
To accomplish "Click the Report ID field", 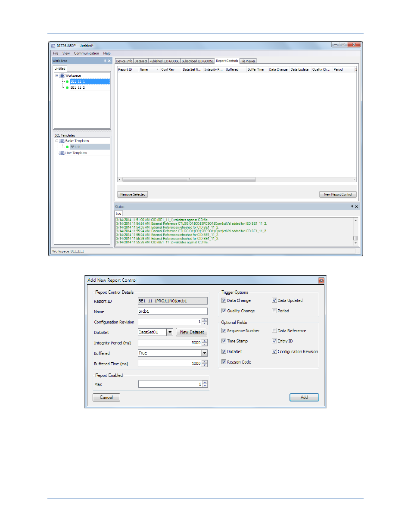I will 173,301.
